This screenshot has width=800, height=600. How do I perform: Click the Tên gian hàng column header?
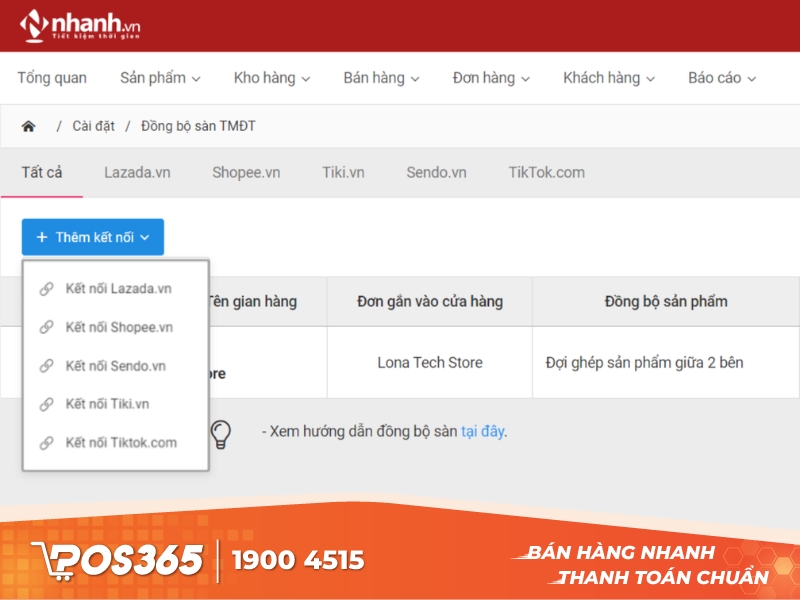pyautogui.click(x=253, y=302)
